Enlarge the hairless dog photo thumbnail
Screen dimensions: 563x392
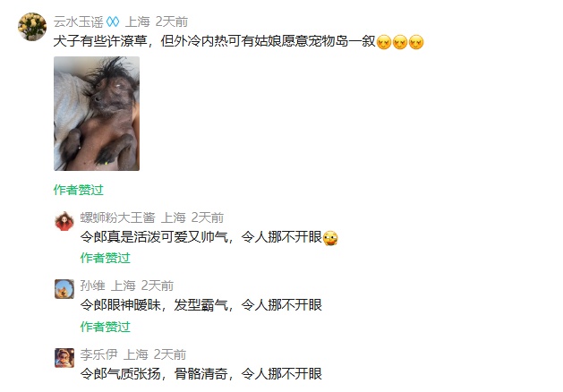click(x=97, y=114)
